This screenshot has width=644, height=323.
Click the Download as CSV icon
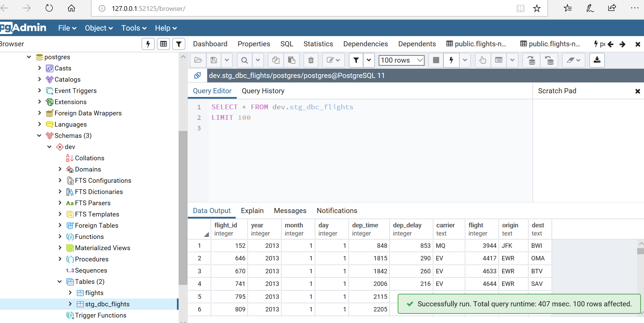597,60
